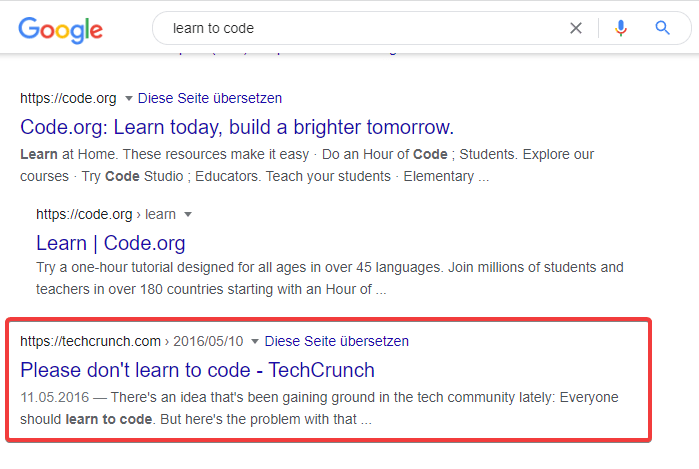Screen dimensions: 699x469
Task: Click the snippet starting 'Learn at Home. These resources'
Action: pyautogui.click(x=307, y=165)
